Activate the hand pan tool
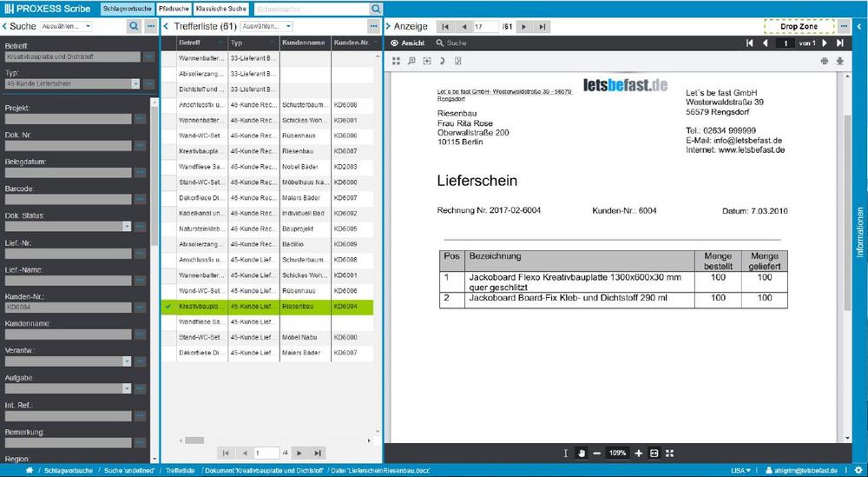The width and height of the screenshot is (868, 477). [x=582, y=454]
